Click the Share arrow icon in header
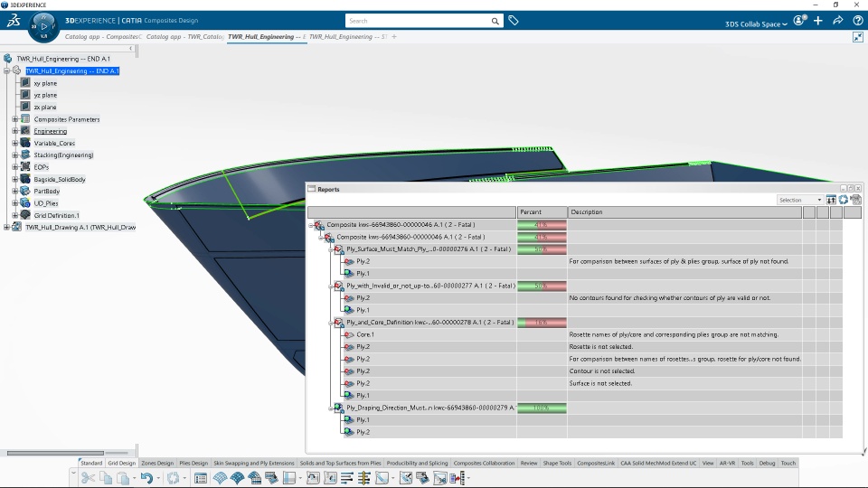 [x=838, y=21]
